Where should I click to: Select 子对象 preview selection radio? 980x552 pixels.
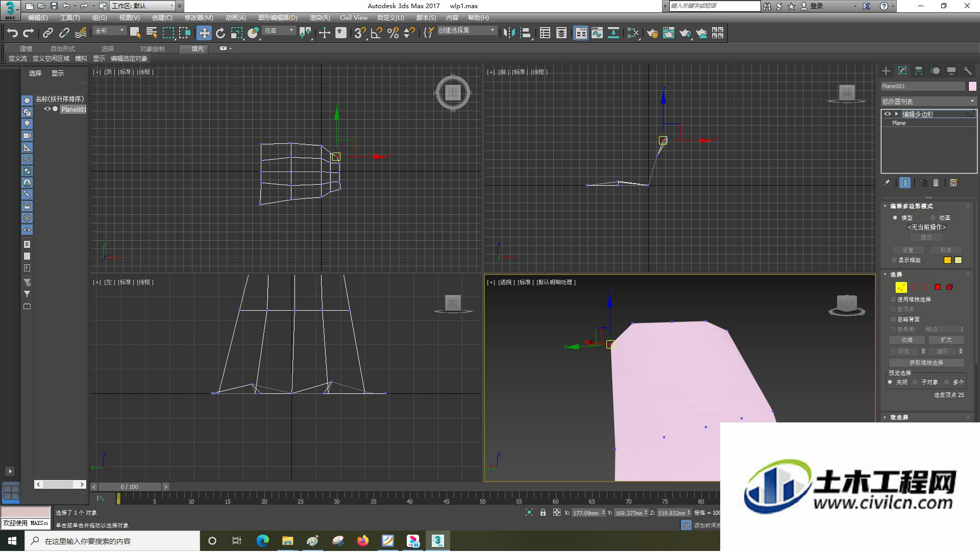point(915,382)
